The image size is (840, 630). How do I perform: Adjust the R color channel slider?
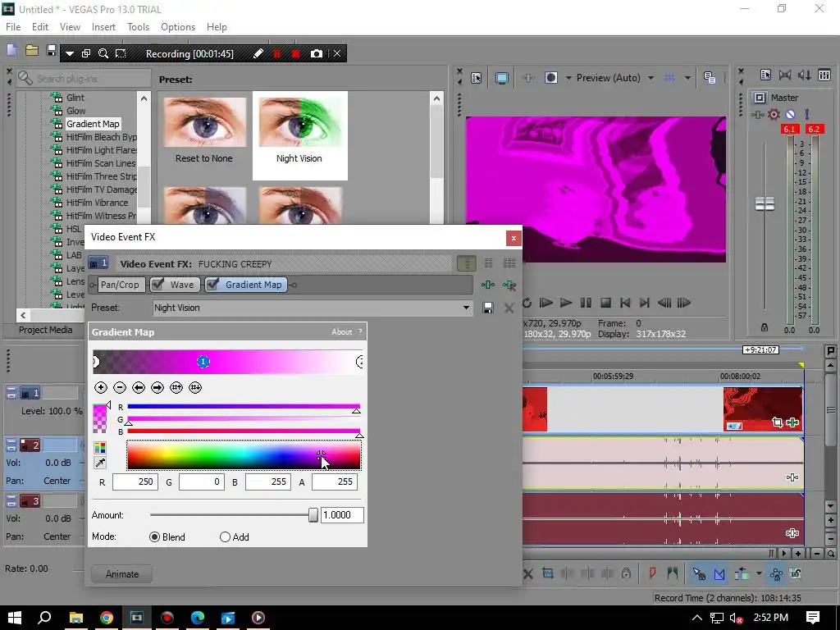[x=244, y=407]
